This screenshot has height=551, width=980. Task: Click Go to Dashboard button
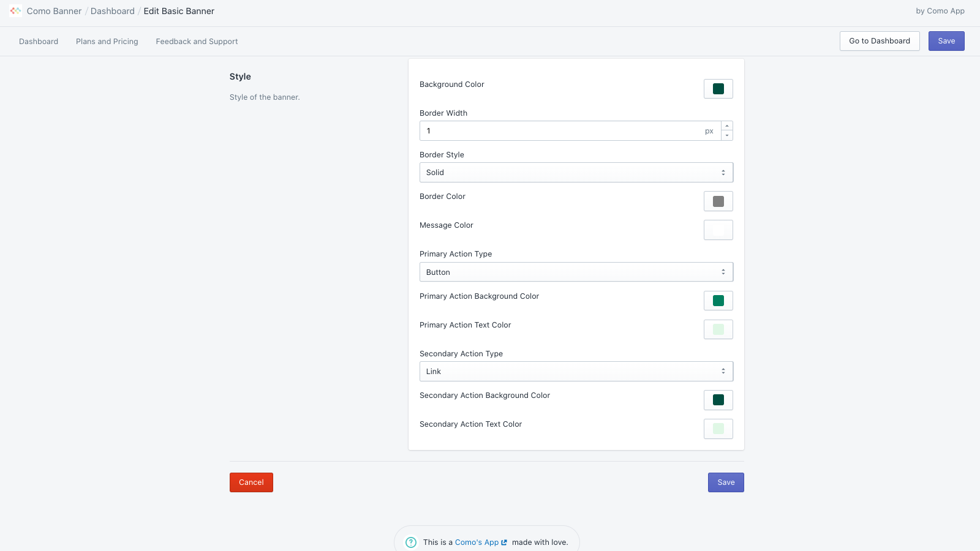pos(880,41)
